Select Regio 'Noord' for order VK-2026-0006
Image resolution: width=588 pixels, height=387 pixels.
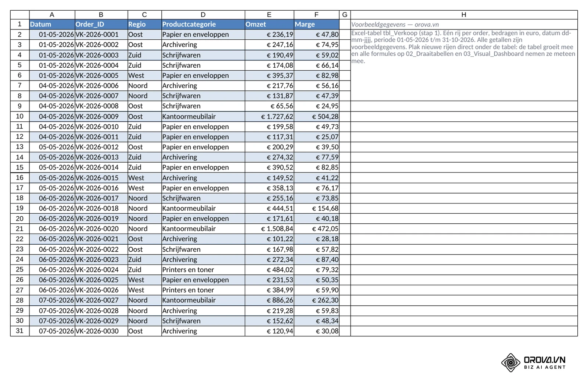[145, 86]
